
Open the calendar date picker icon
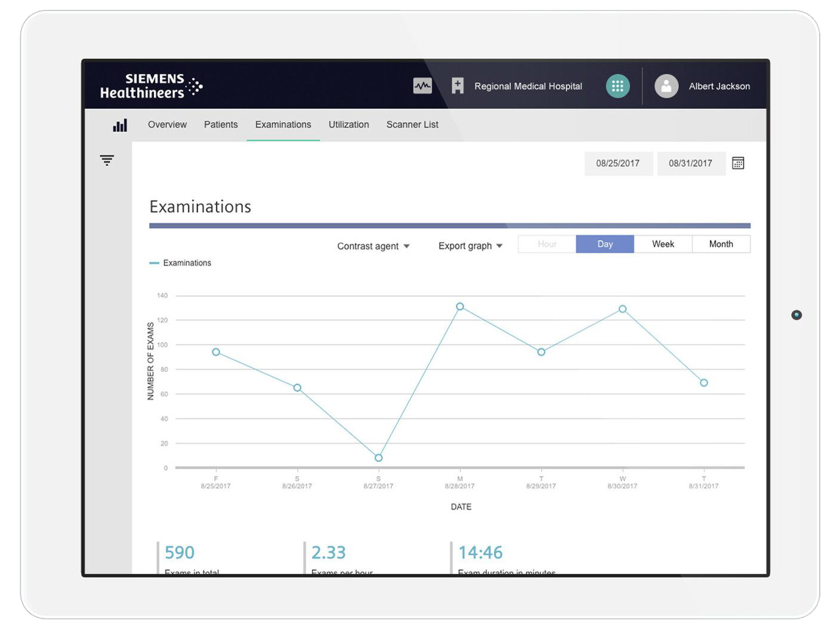click(x=738, y=163)
